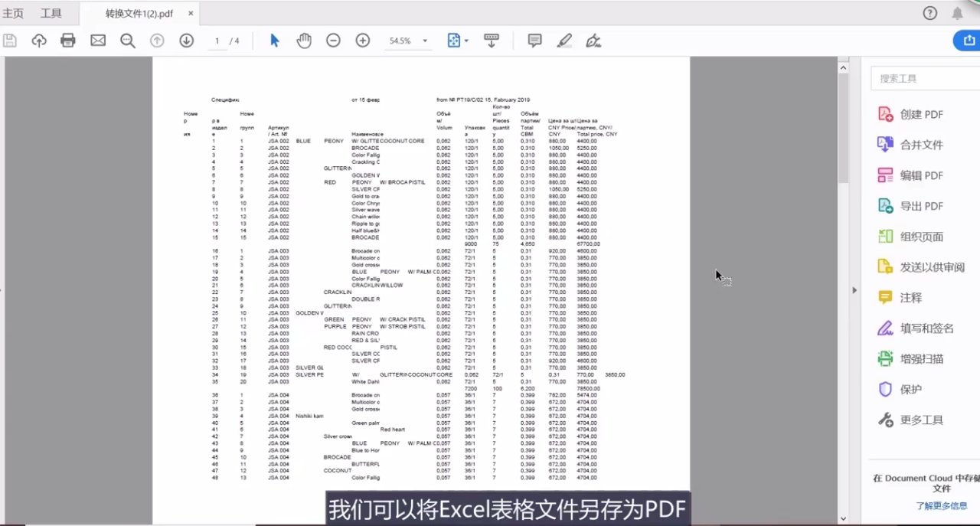The height and width of the screenshot is (526, 980).
Task: Open the help question mark icon
Action: [930, 13]
